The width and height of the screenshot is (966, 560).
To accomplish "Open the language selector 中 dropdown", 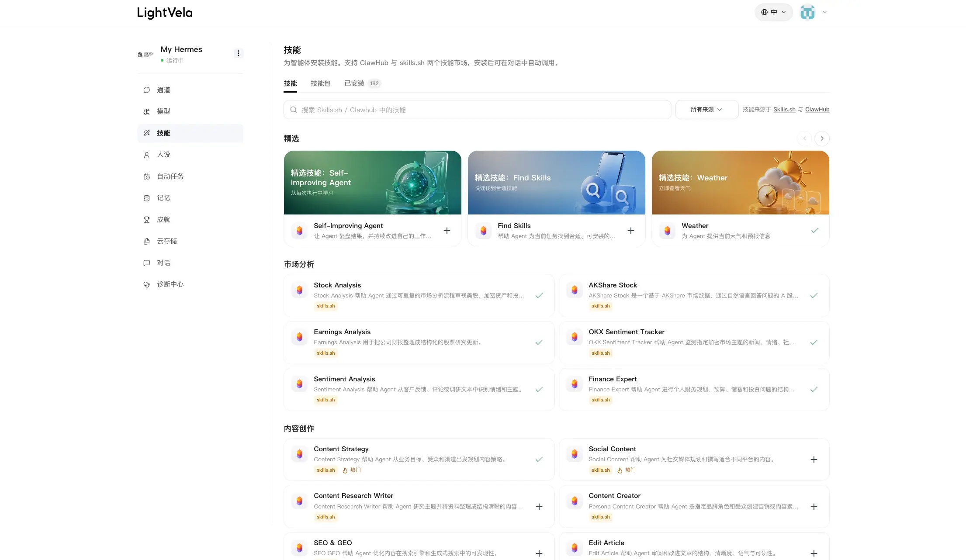I will 774,12.
